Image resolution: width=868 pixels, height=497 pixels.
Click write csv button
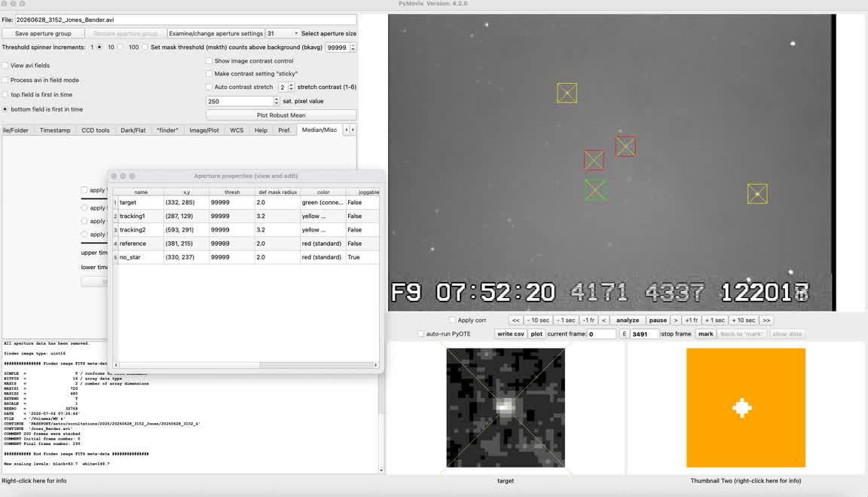click(510, 334)
